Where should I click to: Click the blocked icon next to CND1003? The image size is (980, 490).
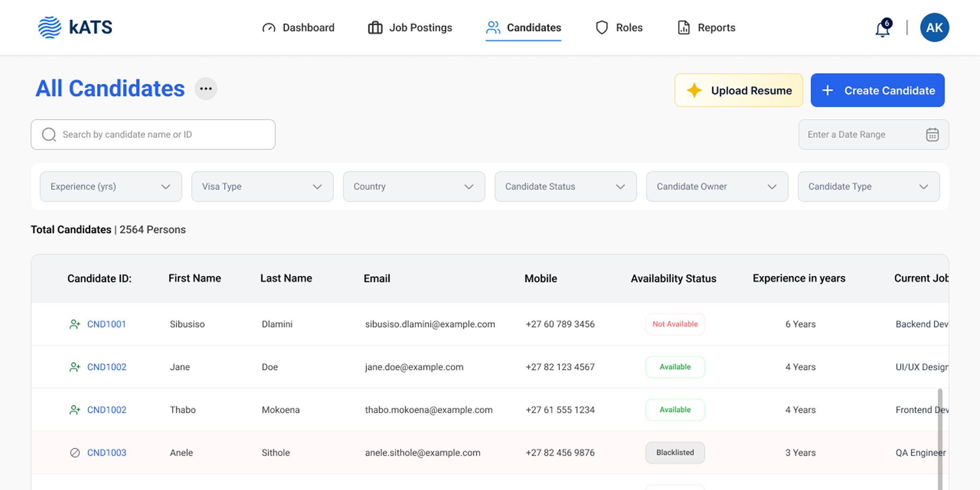pyautogui.click(x=75, y=453)
